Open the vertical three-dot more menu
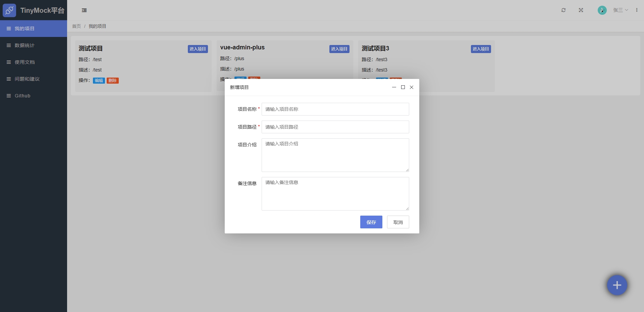The image size is (644, 312). [x=637, y=10]
